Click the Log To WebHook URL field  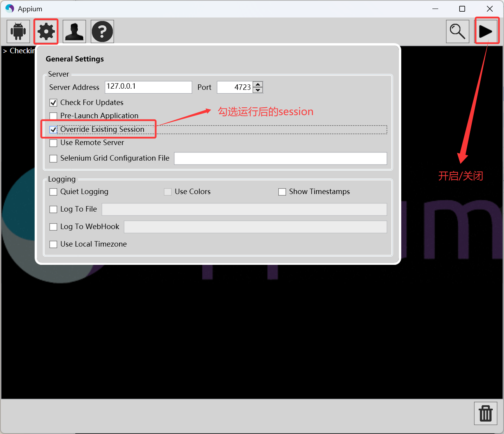[x=255, y=227]
